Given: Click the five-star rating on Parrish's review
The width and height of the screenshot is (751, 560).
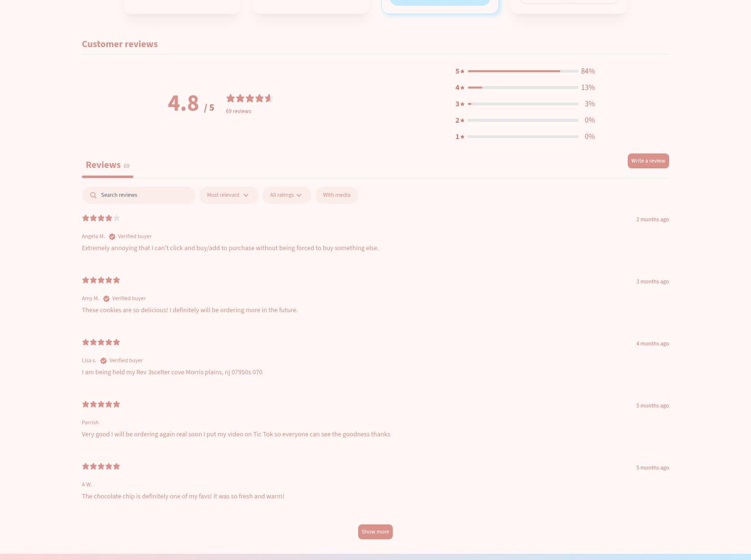Looking at the screenshot, I should pyautogui.click(x=101, y=404).
